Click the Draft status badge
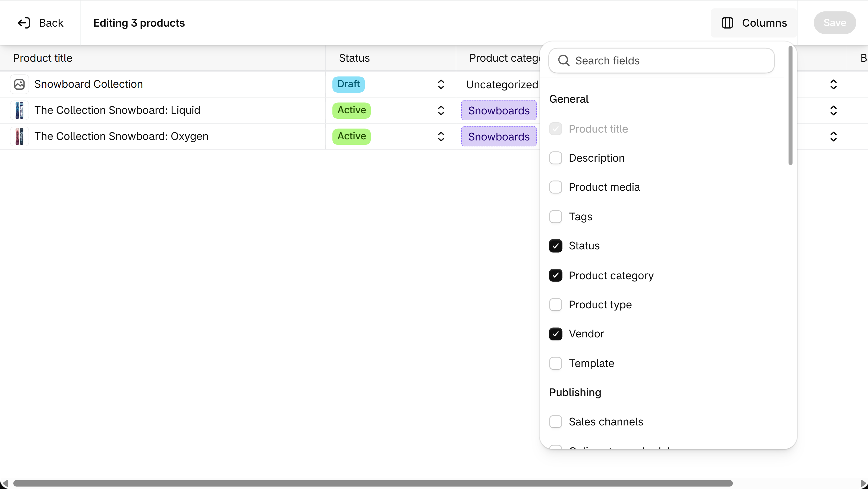868x489 pixels. pos(348,84)
